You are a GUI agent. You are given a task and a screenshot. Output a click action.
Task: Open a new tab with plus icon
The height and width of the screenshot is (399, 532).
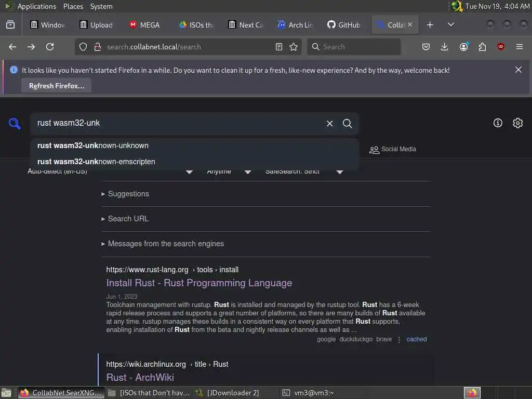(x=430, y=25)
